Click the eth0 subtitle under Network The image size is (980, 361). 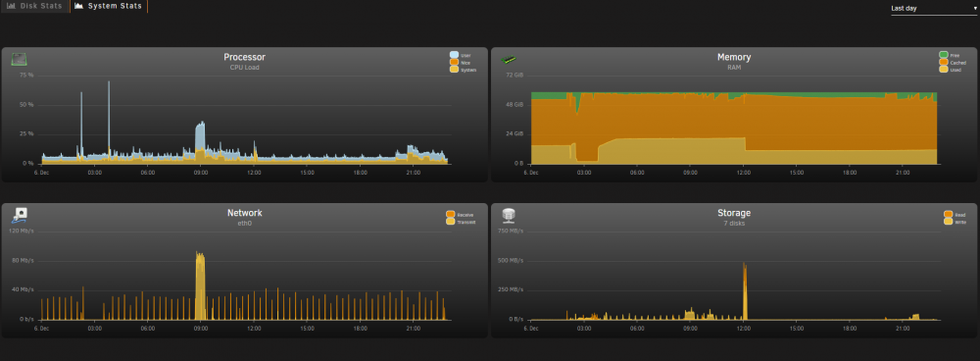[244, 223]
